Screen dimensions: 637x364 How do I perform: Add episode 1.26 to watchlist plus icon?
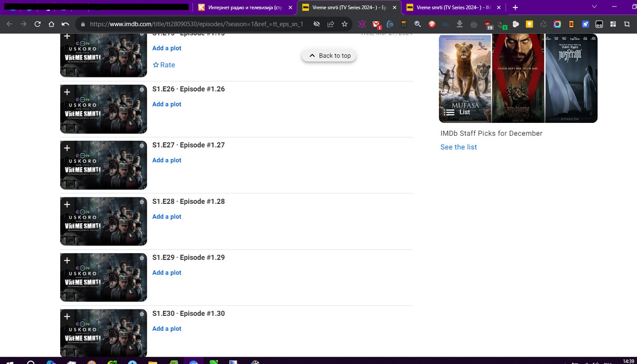click(x=67, y=92)
